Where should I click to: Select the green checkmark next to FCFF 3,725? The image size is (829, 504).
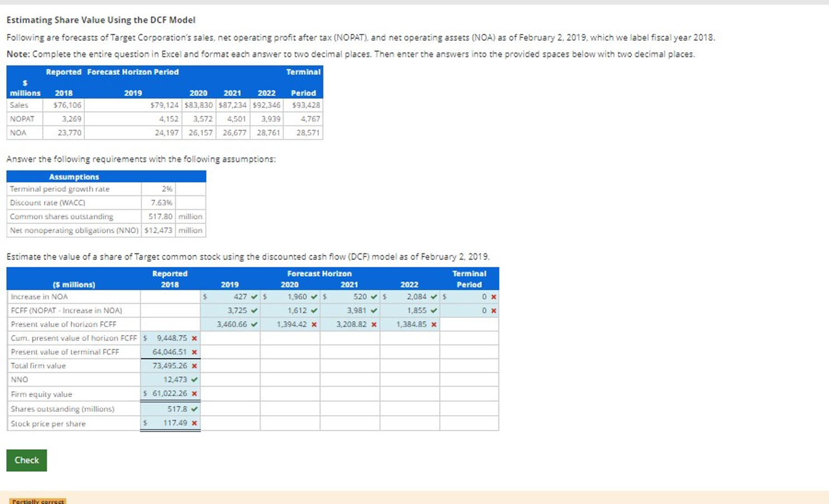pyautogui.click(x=255, y=310)
